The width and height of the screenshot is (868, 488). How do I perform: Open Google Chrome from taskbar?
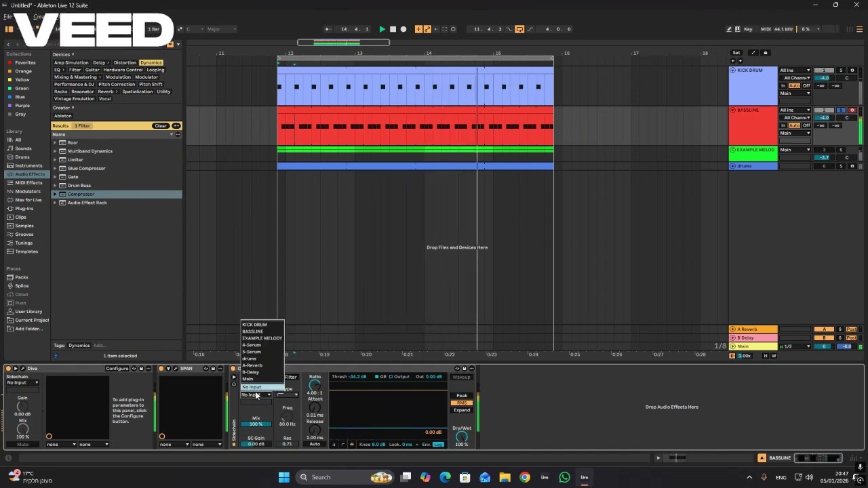pos(525,477)
